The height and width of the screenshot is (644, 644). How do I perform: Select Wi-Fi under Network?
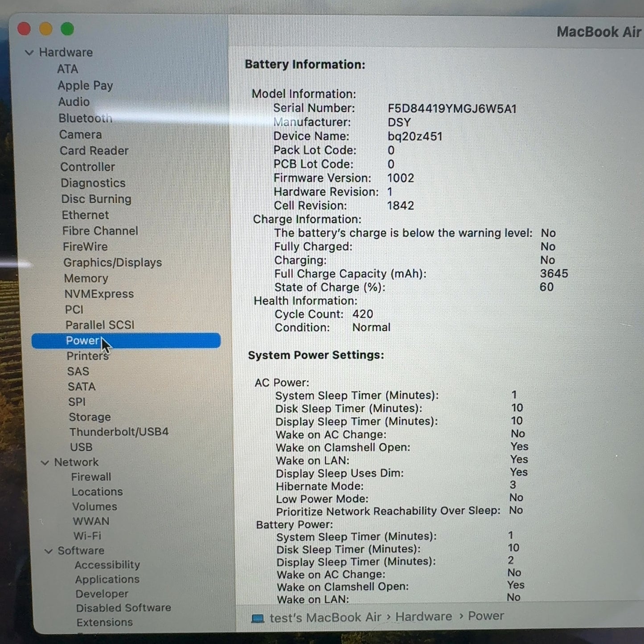coord(87,536)
